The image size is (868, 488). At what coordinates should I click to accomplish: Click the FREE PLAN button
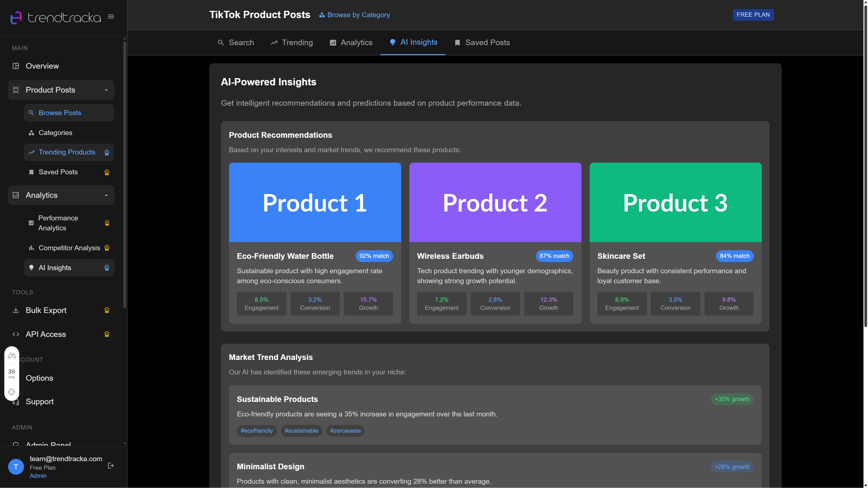(753, 14)
